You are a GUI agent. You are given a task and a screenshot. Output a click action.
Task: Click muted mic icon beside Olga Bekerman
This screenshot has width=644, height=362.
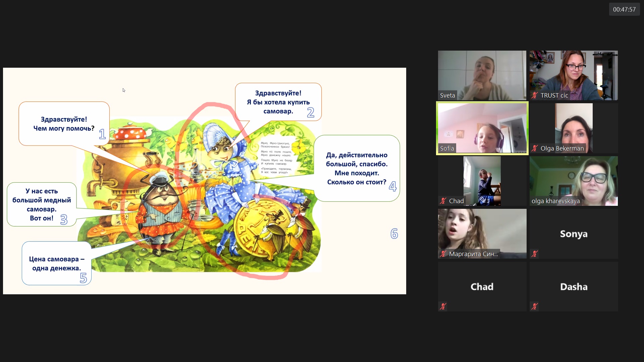click(535, 148)
